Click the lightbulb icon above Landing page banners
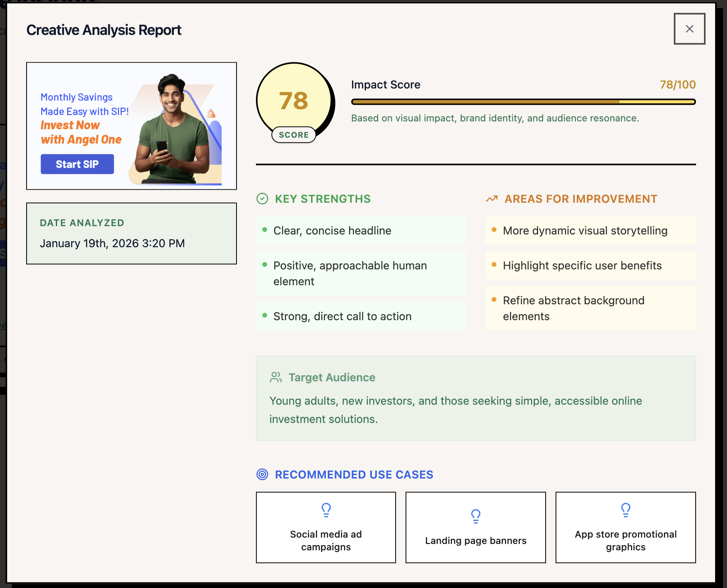 click(475, 517)
